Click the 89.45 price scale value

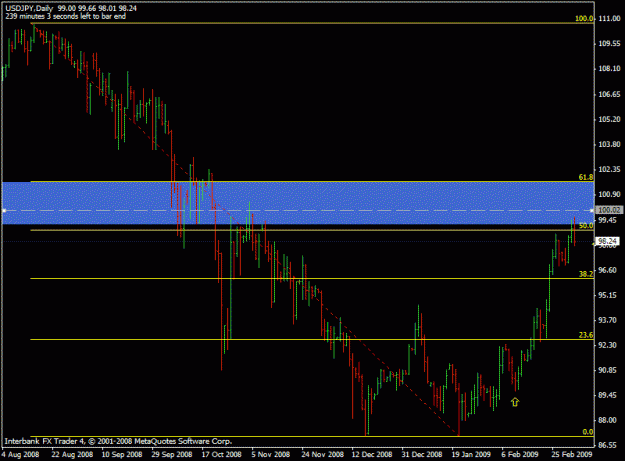(608, 395)
